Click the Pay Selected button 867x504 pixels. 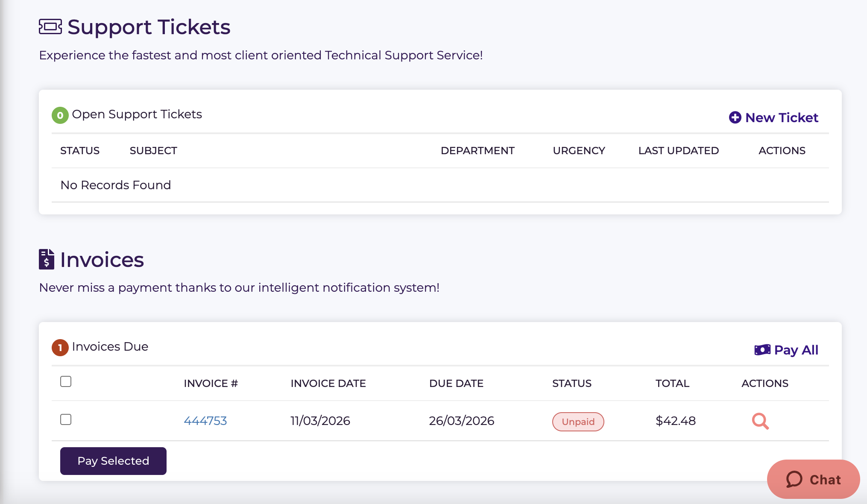coord(113,461)
